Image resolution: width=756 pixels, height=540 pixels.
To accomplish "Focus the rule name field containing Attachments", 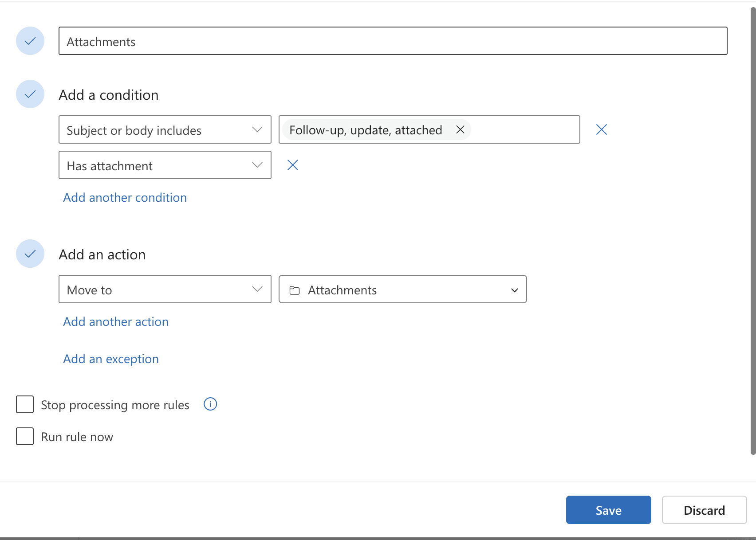I will [393, 41].
